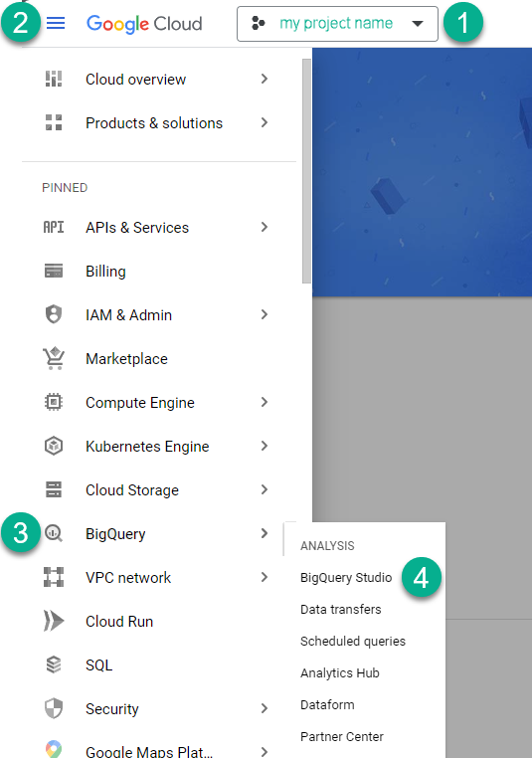Open Scheduled queries

pos(353,642)
